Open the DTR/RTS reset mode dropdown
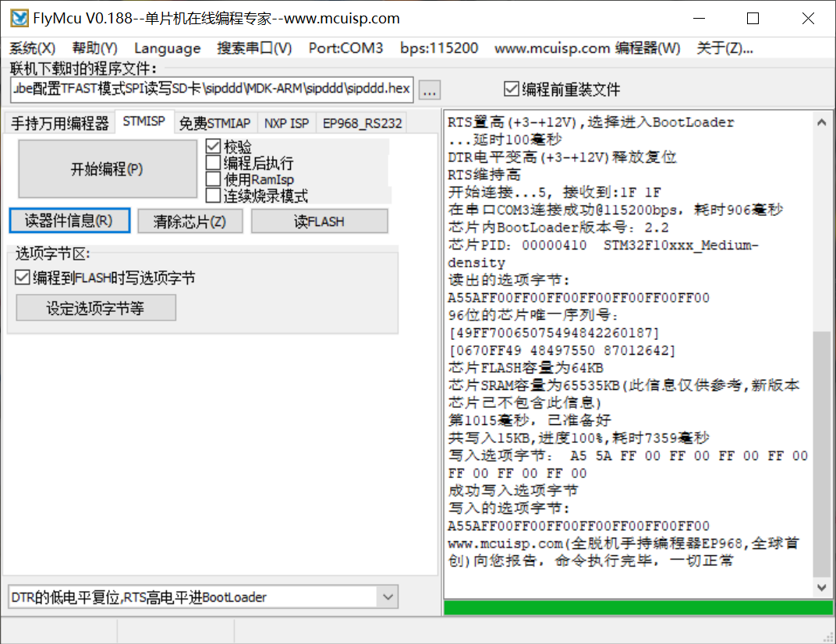This screenshot has width=836, height=644. click(x=388, y=596)
